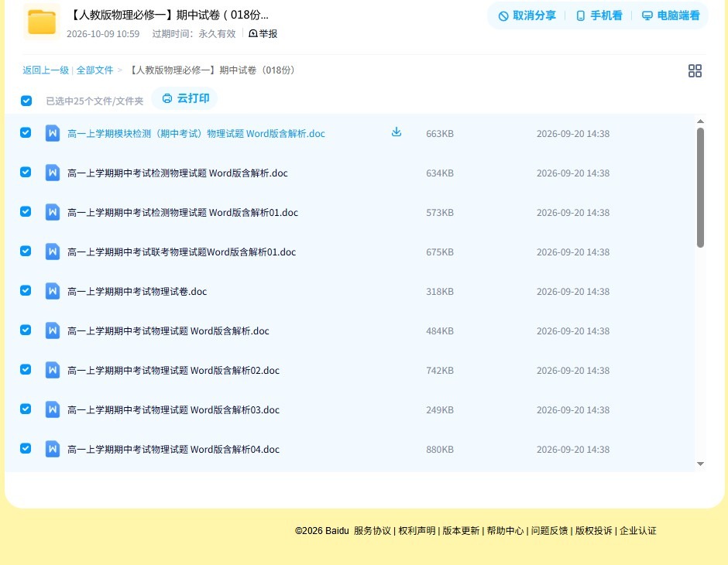Open 高一上学期期中考试物理试卷.doc
The height and width of the screenshot is (565, 728).
(x=137, y=291)
